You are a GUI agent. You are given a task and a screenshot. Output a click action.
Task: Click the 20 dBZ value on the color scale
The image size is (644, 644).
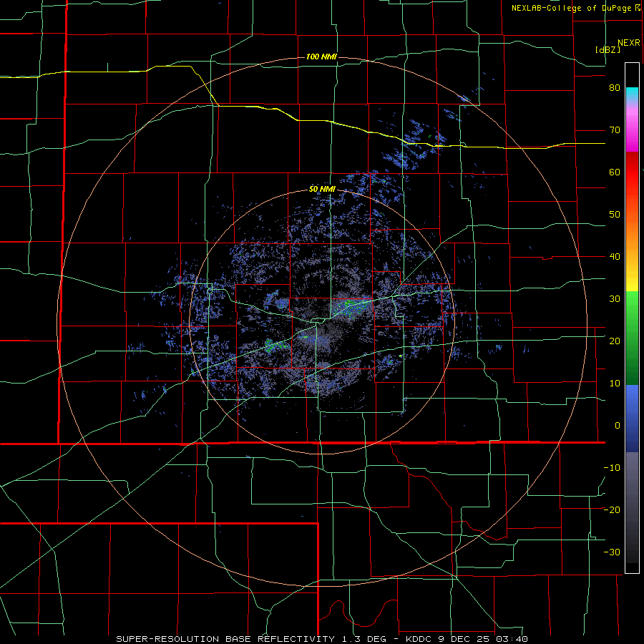(615, 341)
